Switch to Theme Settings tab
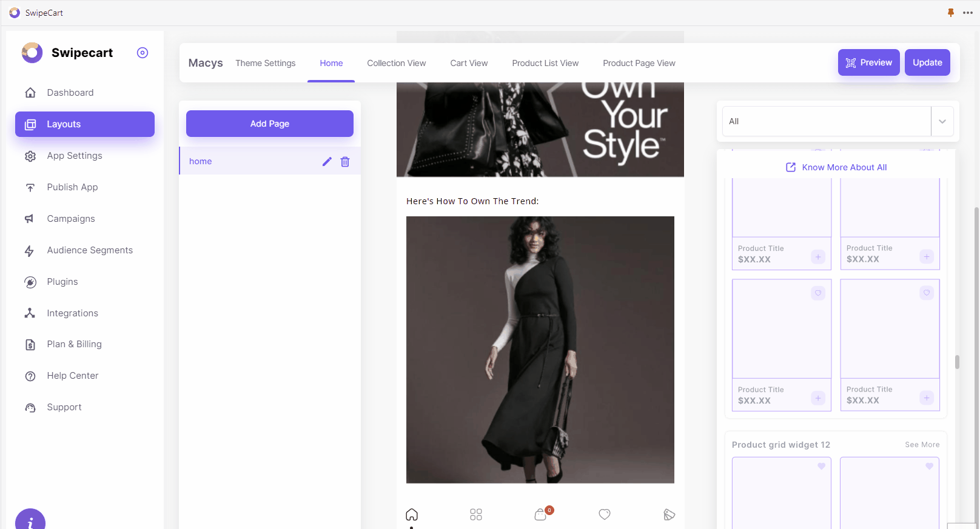Image resolution: width=980 pixels, height=529 pixels. [x=266, y=63]
